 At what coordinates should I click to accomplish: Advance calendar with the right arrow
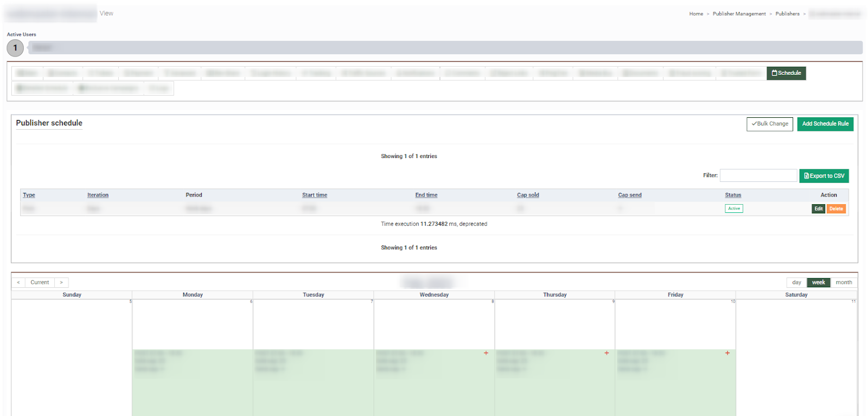[x=61, y=282]
